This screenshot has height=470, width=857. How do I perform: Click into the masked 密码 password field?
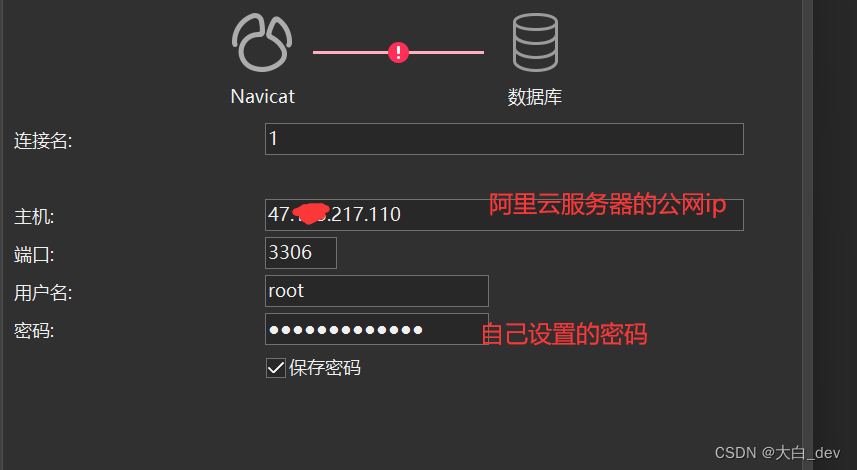(377, 329)
